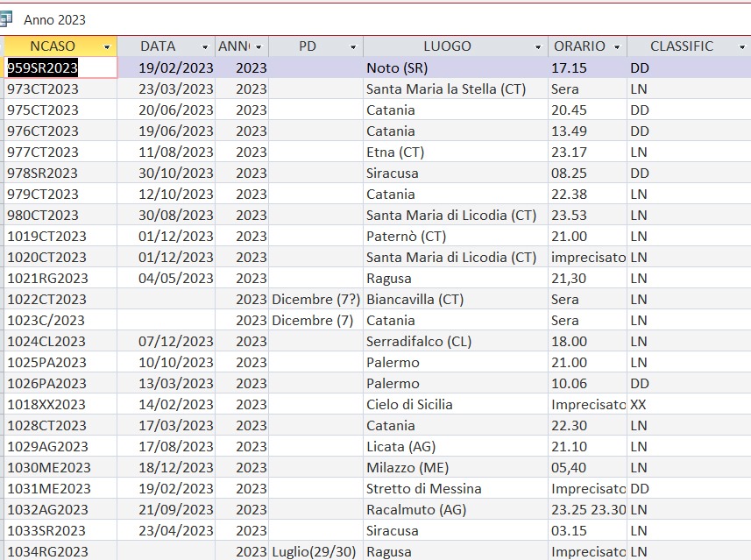This screenshot has width=751, height=560.
Task: Select cell 978SR2023
Action: (60, 174)
